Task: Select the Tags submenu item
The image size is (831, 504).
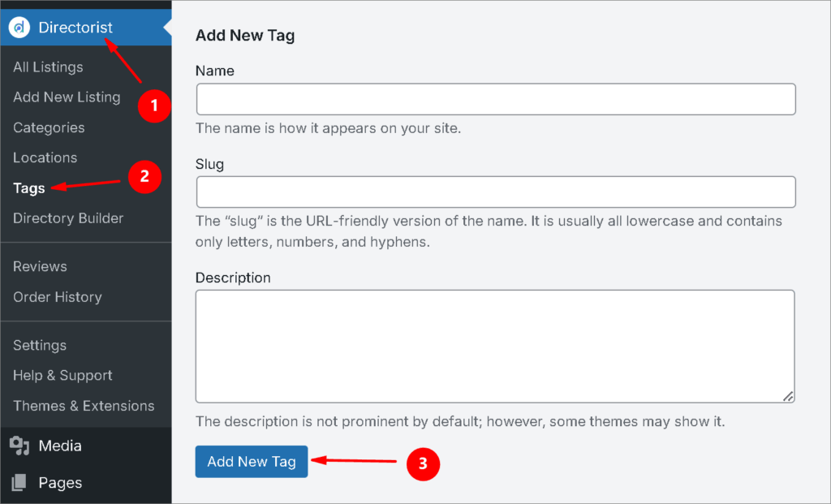Action: (29, 188)
